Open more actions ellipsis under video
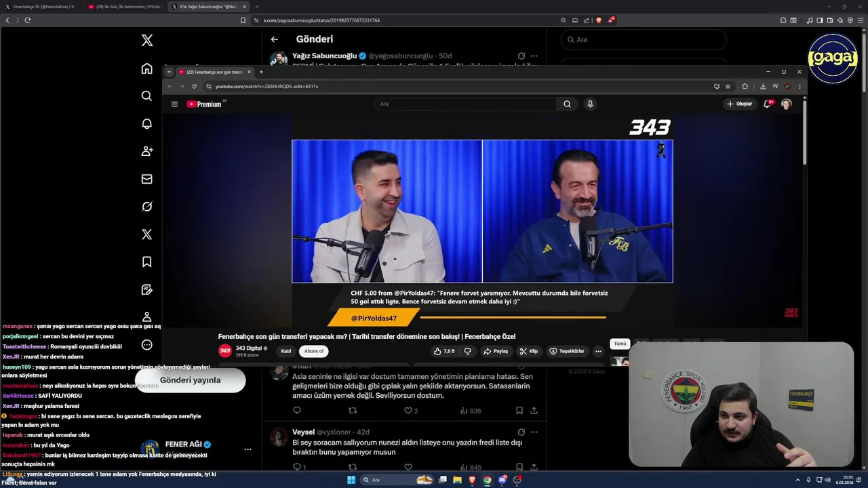 click(x=598, y=351)
